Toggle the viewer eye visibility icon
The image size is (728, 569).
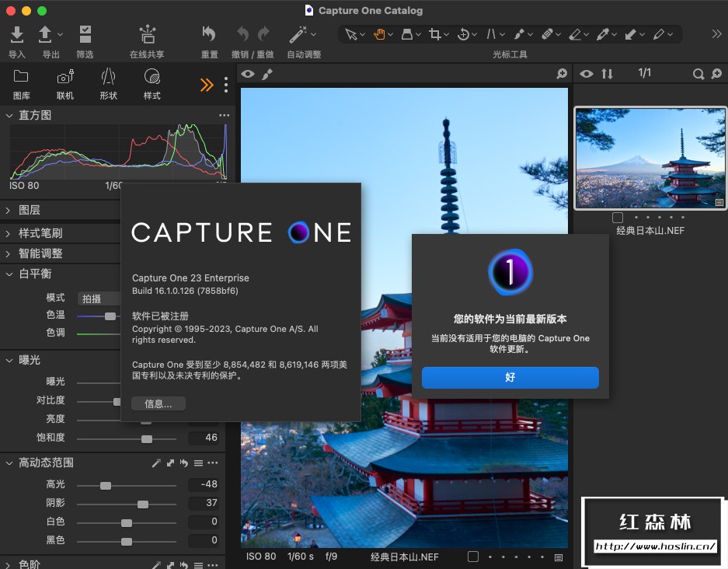(x=248, y=74)
